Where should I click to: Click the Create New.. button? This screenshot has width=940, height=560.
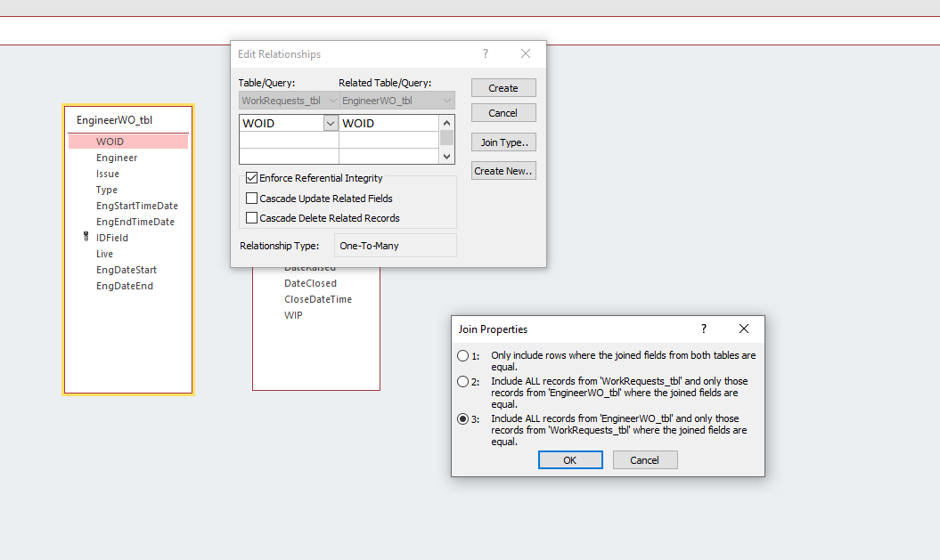503,171
